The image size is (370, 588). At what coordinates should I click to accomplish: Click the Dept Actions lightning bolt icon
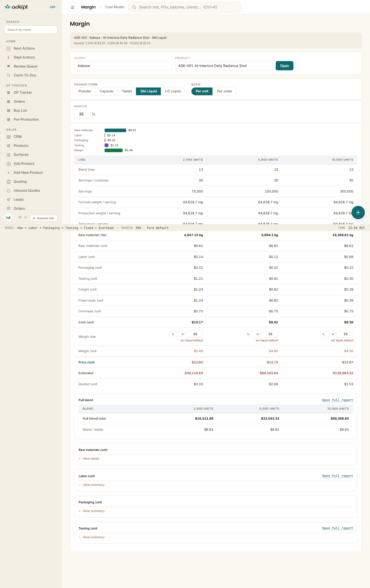[x=8, y=57]
